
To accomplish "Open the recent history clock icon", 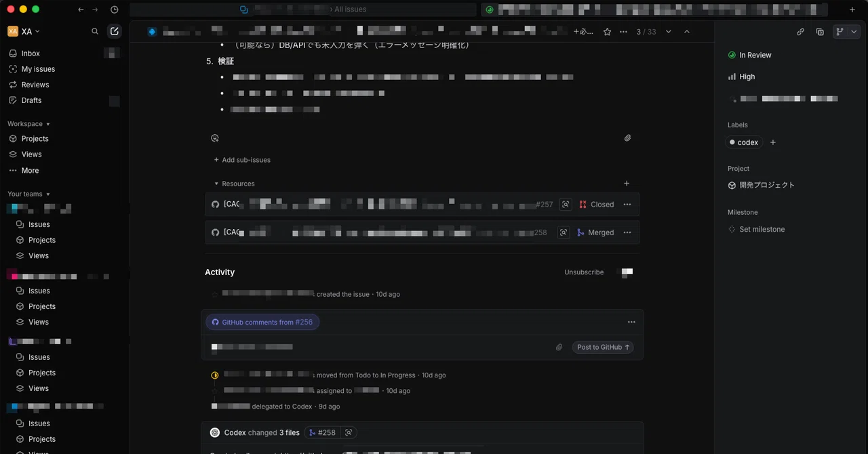I will coord(114,9).
